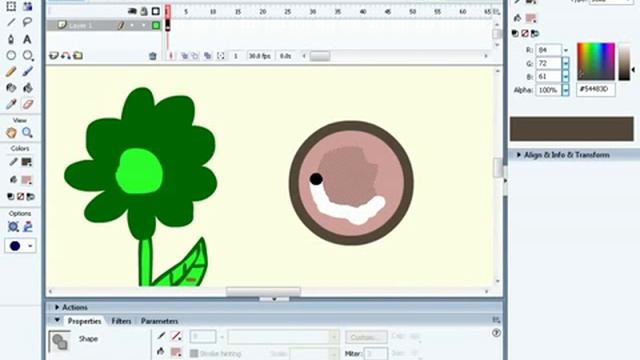The width and height of the screenshot is (640, 360).
Task: Select the Layer 1 row
Action: (104, 25)
